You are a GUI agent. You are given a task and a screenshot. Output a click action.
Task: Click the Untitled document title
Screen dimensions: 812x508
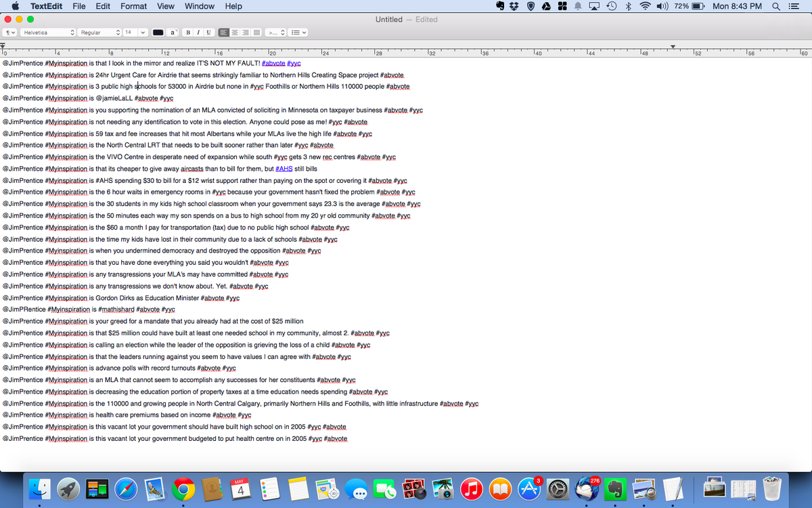pyautogui.click(x=389, y=20)
